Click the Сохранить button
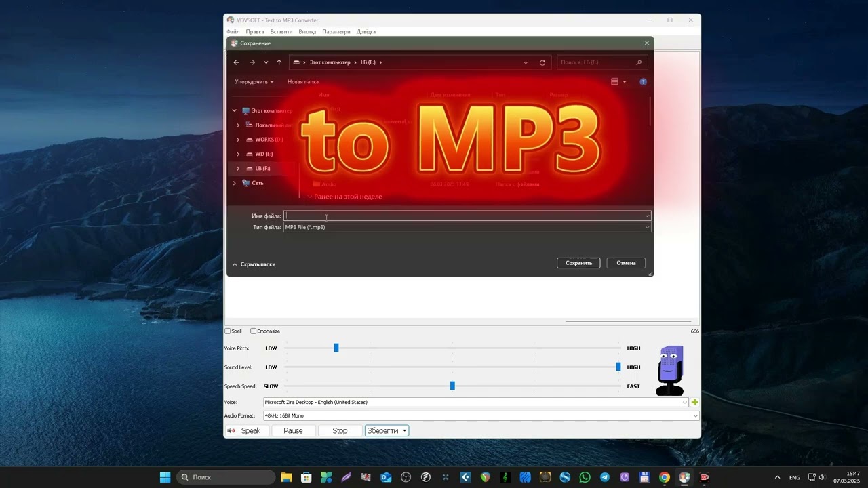This screenshot has height=488, width=868. pyautogui.click(x=578, y=263)
